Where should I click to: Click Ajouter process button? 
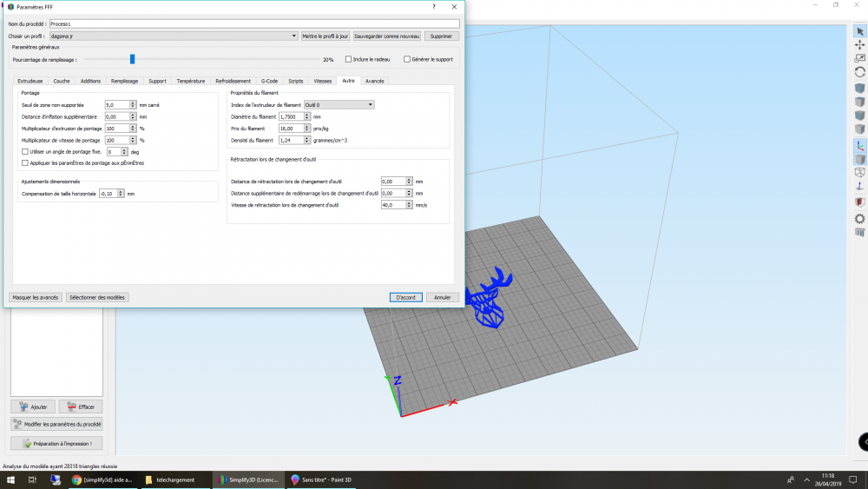point(33,406)
